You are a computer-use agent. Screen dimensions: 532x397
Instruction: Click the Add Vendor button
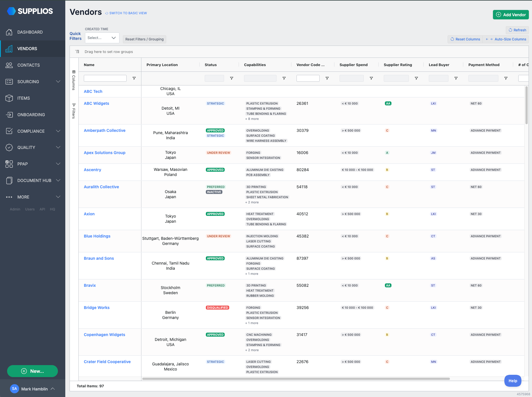click(x=511, y=15)
